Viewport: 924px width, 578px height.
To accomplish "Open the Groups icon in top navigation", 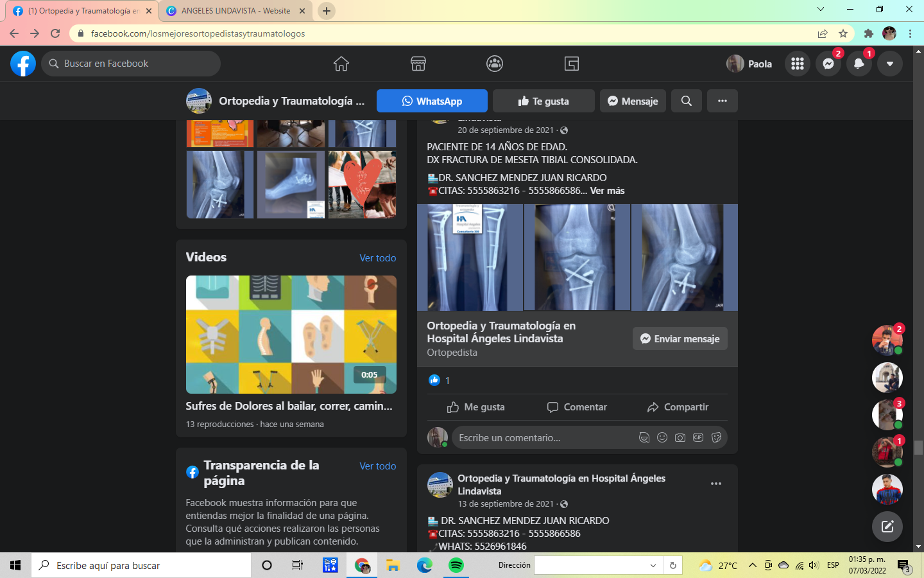I will point(495,64).
